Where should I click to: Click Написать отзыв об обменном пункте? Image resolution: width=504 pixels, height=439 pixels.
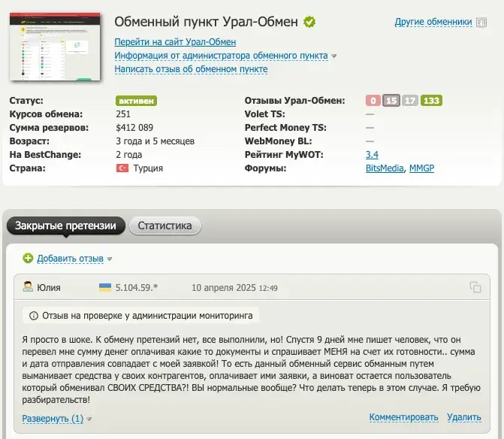coord(191,69)
